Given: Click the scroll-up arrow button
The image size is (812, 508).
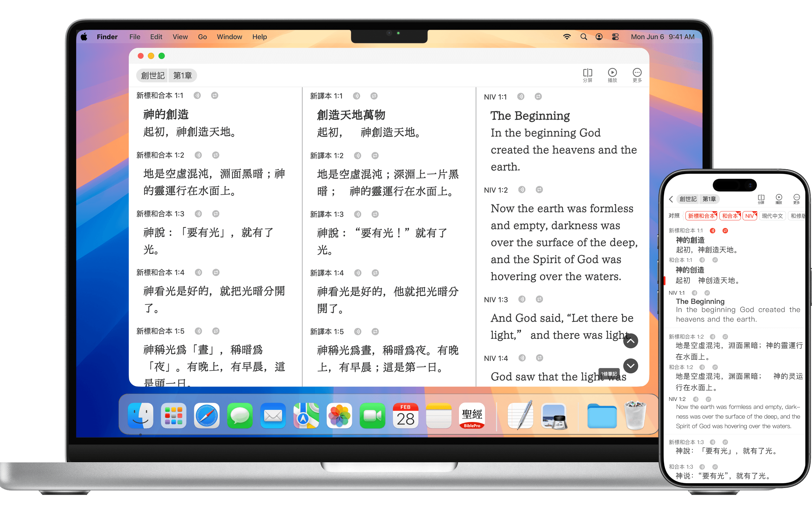Looking at the screenshot, I should pos(631,341).
